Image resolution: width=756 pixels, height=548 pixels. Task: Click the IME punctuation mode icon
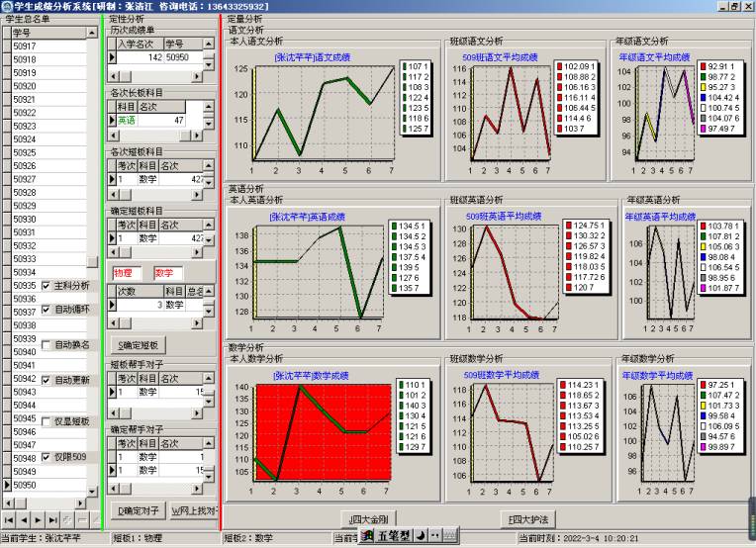click(x=435, y=536)
